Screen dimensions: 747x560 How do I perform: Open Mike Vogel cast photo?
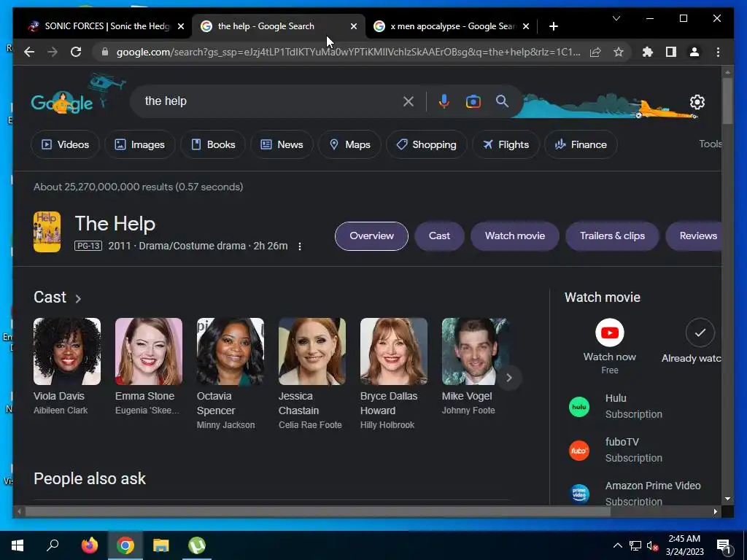(476, 351)
